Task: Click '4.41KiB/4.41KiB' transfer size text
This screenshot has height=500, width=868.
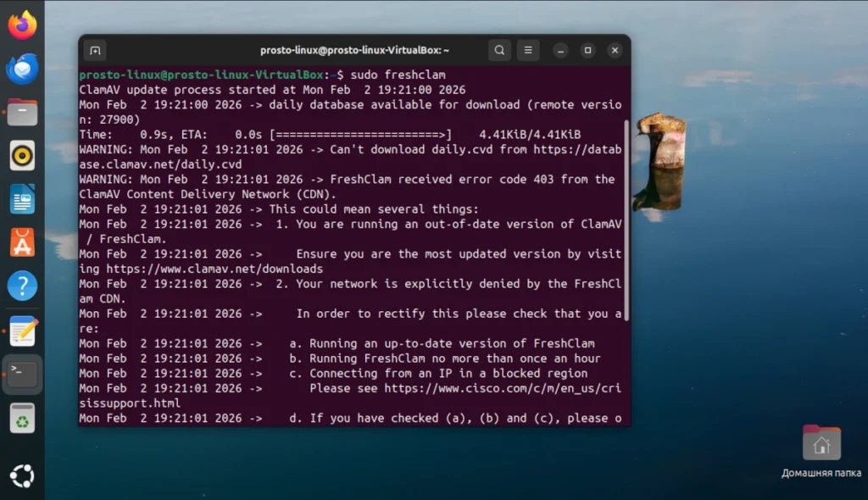Action: tap(530, 135)
